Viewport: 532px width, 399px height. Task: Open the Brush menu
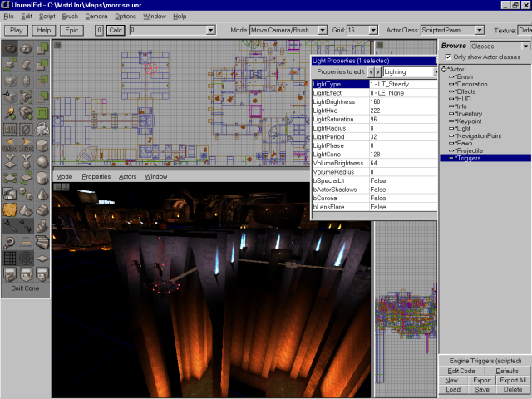tap(70, 16)
